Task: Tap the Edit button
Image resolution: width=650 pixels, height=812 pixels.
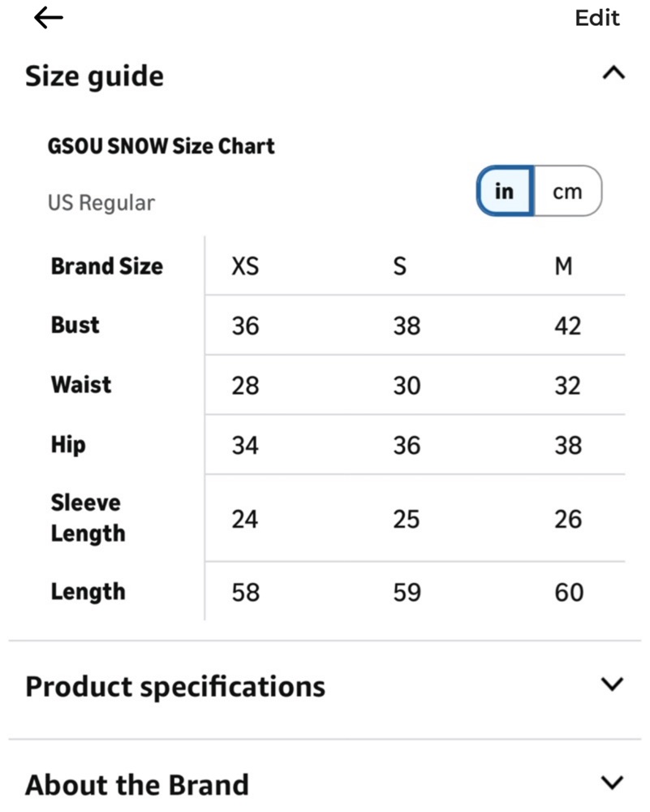Action: (597, 18)
